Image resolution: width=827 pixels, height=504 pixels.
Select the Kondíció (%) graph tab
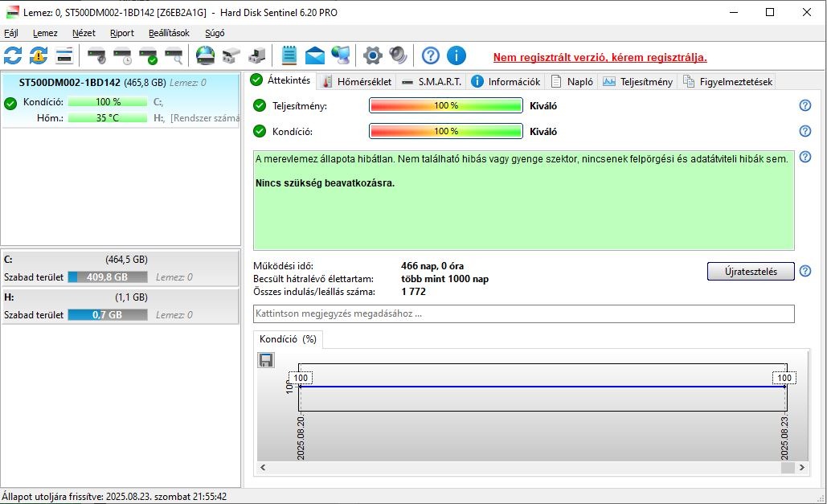tap(288, 339)
